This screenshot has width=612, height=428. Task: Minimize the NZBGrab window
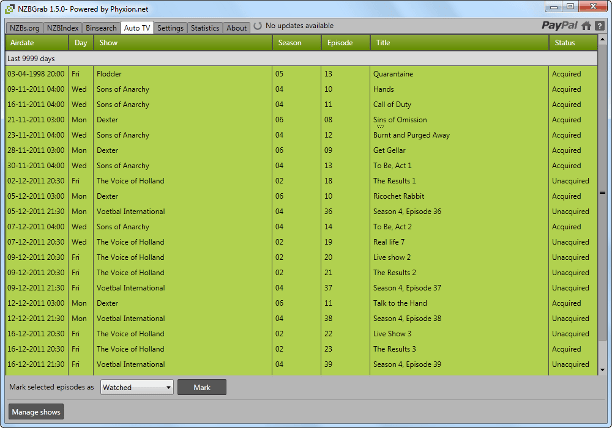[553, 7]
